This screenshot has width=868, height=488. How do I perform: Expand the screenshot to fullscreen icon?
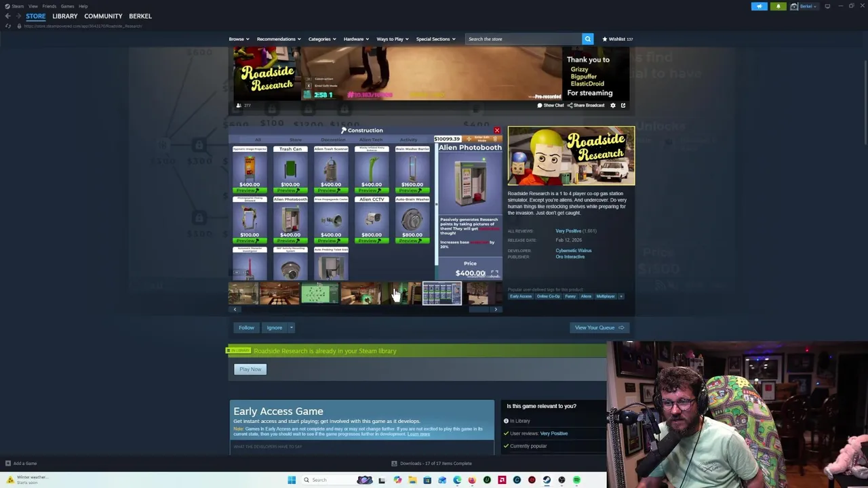[x=494, y=274]
